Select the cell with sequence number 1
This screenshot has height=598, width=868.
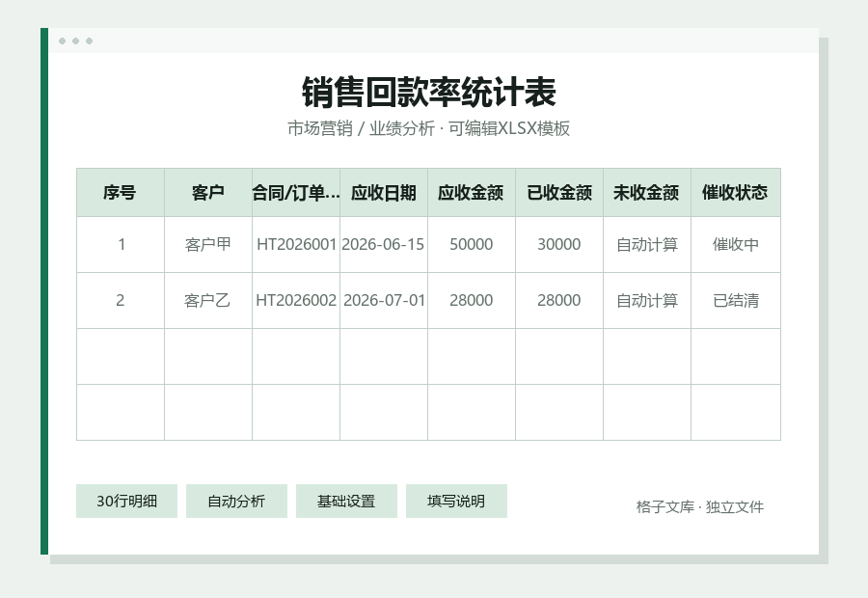tap(121, 245)
